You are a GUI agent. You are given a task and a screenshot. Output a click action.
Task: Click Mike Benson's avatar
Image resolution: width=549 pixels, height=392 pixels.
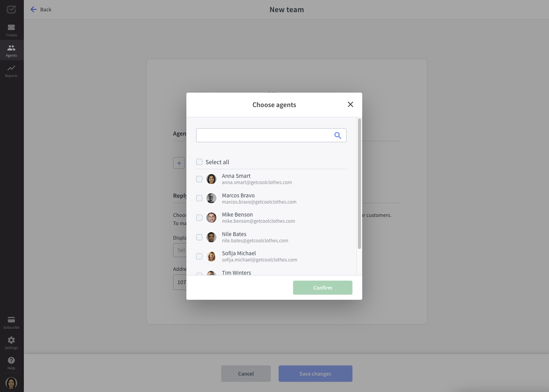(211, 218)
